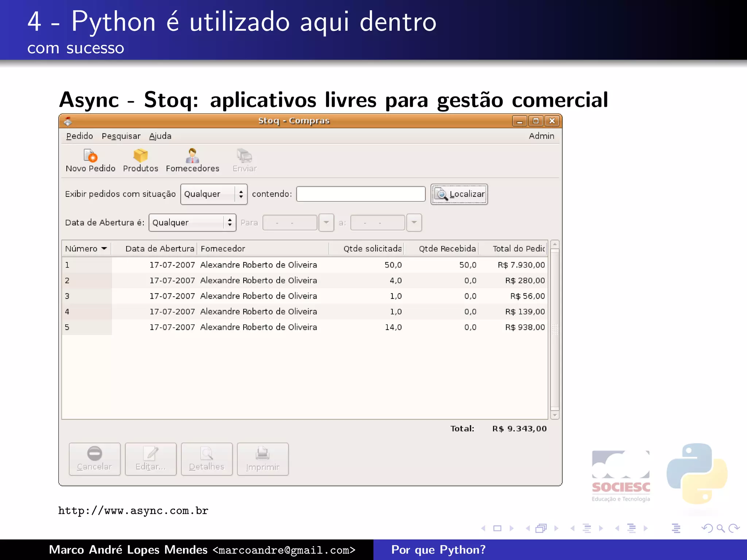Select order row with total R$ 938,00

(x=305, y=327)
